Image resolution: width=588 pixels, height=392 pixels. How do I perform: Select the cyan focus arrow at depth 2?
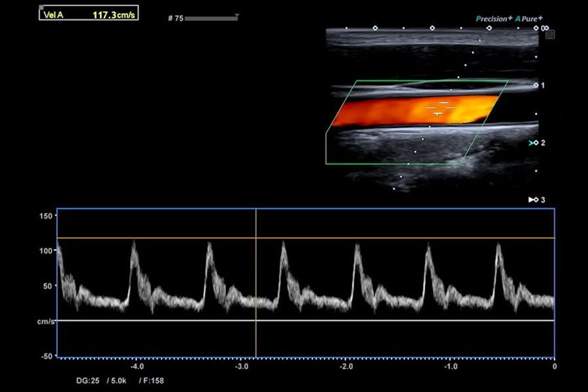531,143
